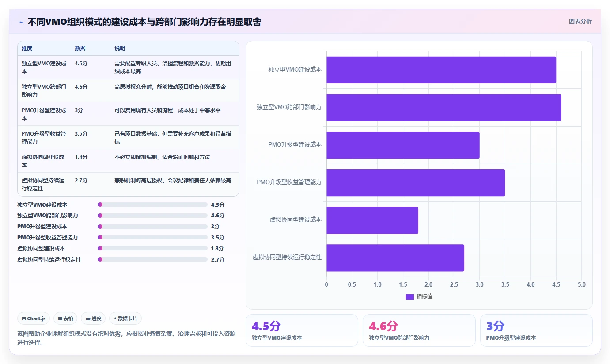Click the 虚拟协同型持续运行稳定性 progress bar
610x364 pixels.
point(152,259)
